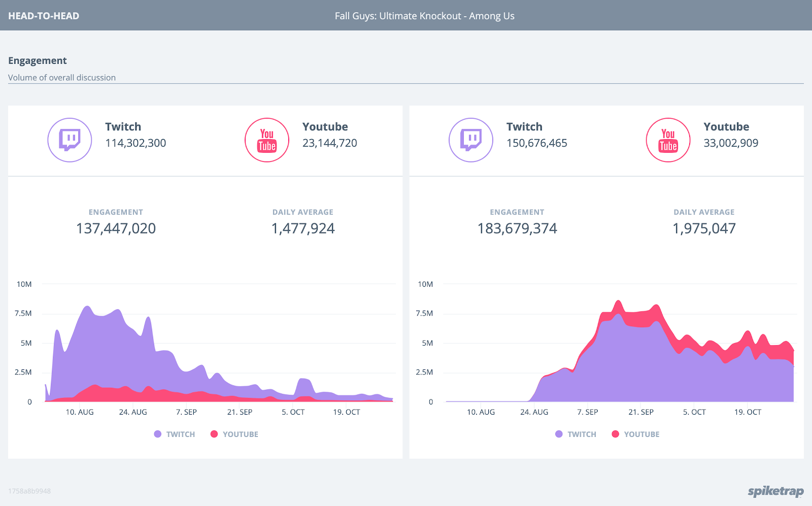Click the 24. AUG axis label in the right chart
Screen dimensions: 812x506
pyautogui.click(x=534, y=412)
